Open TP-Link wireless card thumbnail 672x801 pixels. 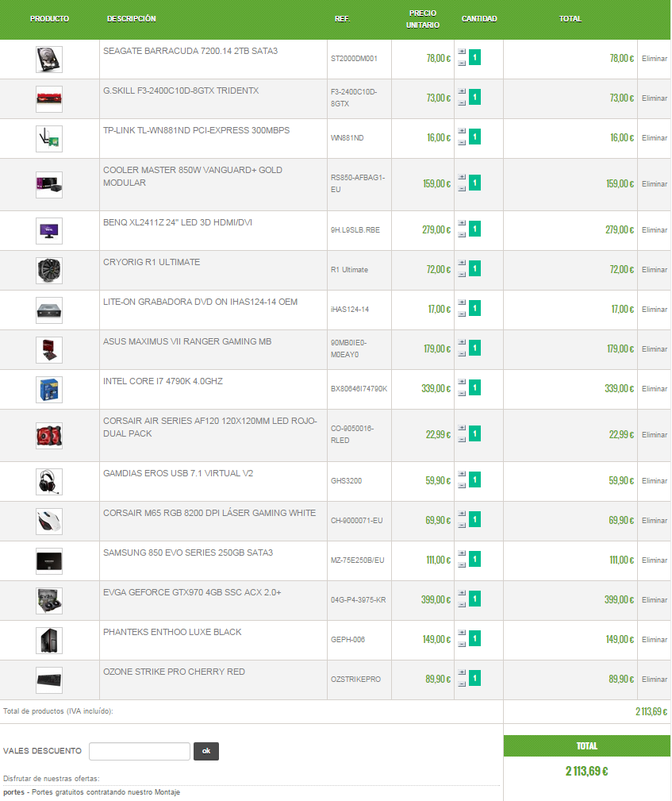[x=49, y=139]
